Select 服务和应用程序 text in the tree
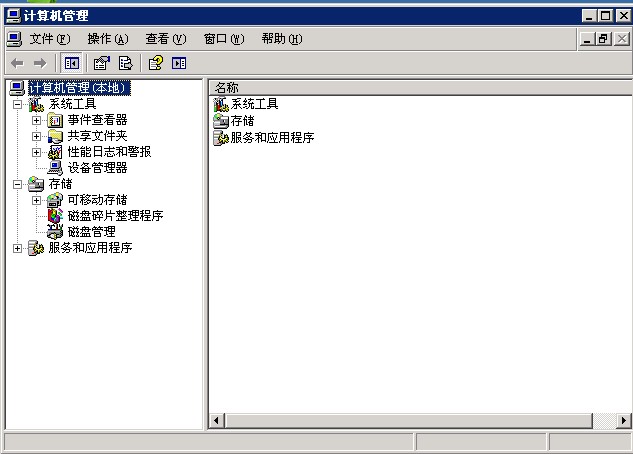This screenshot has height=454, width=633. (x=90, y=248)
